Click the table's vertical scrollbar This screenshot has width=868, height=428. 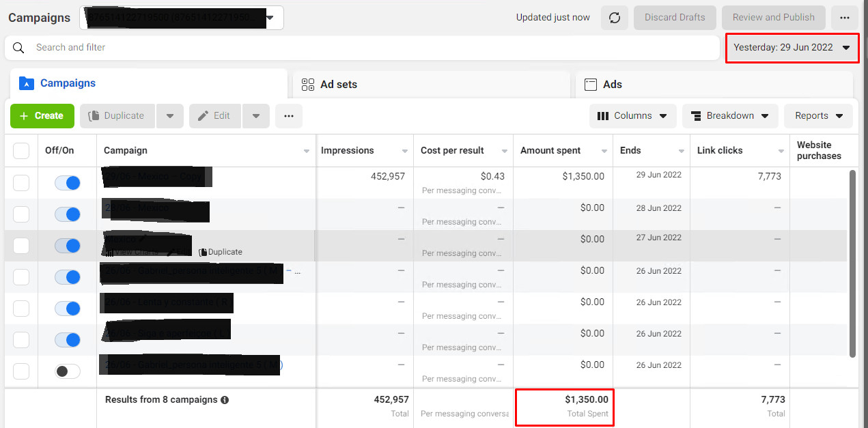pyautogui.click(x=852, y=264)
